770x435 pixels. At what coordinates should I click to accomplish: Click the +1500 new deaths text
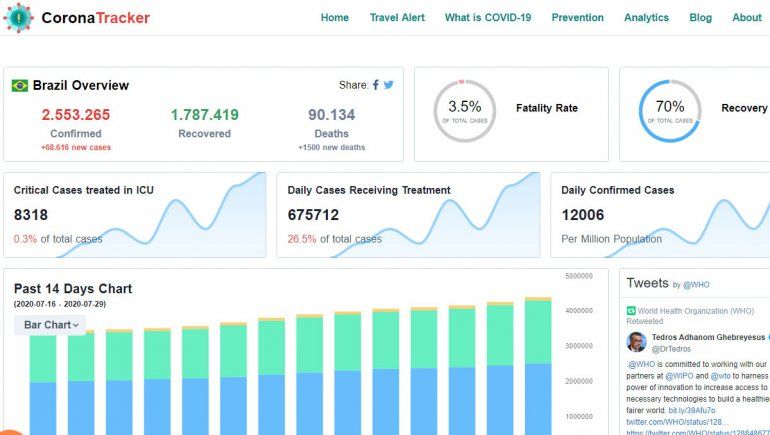(331, 147)
